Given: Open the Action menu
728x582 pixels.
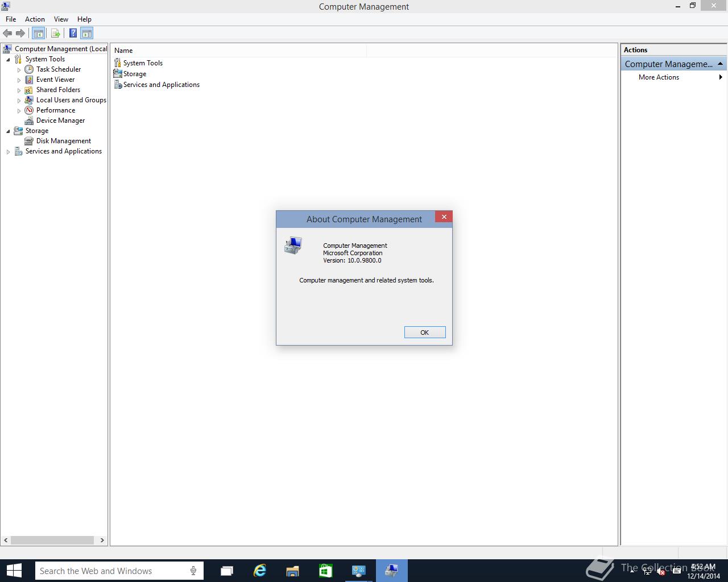Looking at the screenshot, I should click(x=35, y=19).
